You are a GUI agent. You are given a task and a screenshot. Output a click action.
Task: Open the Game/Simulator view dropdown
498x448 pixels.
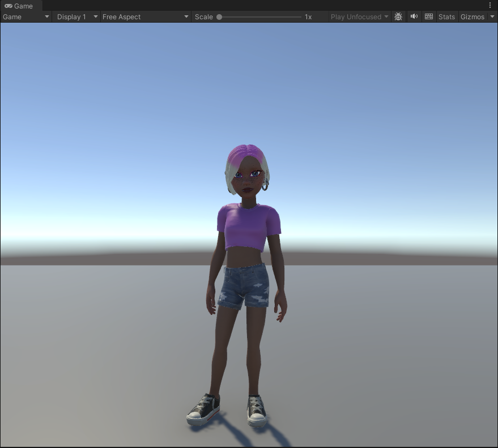[26, 16]
